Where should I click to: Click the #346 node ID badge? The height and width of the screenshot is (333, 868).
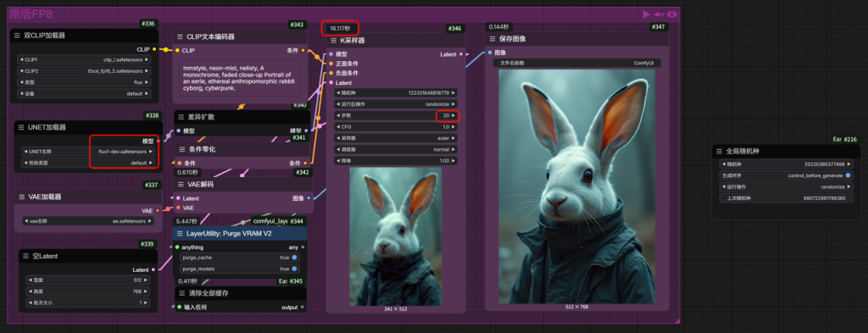coord(454,28)
